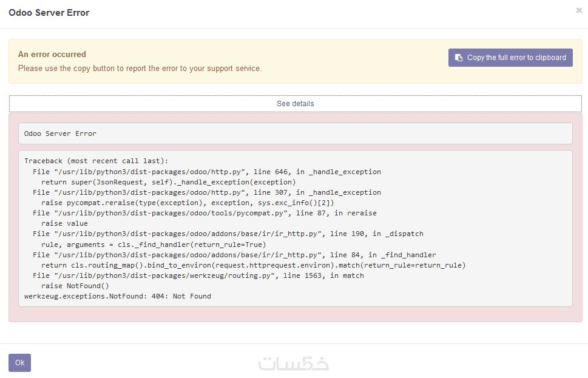Click the http.py line 307 traceback entry
This screenshot has height=378, width=588.
tap(206, 192)
